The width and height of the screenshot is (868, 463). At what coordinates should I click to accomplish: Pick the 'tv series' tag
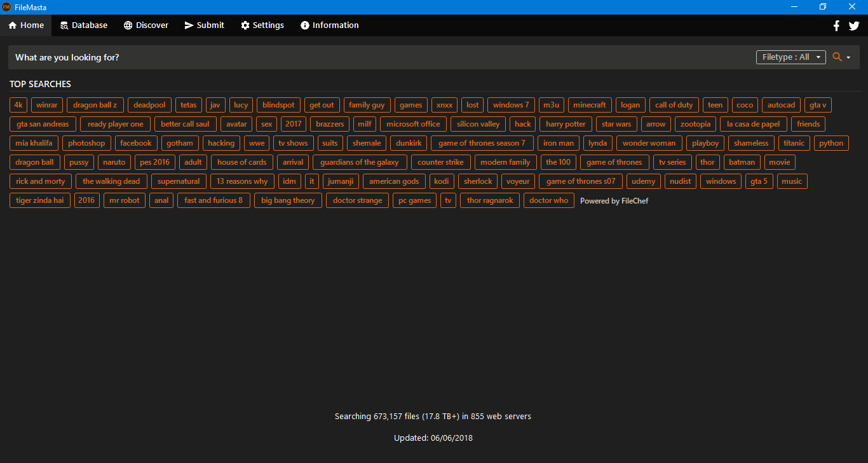(x=672, y=162)
